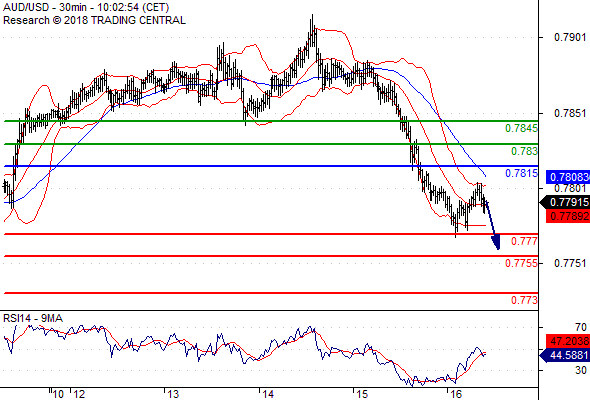Click the blue 44.5881 RSI value tag

click(x=565, y=355)
